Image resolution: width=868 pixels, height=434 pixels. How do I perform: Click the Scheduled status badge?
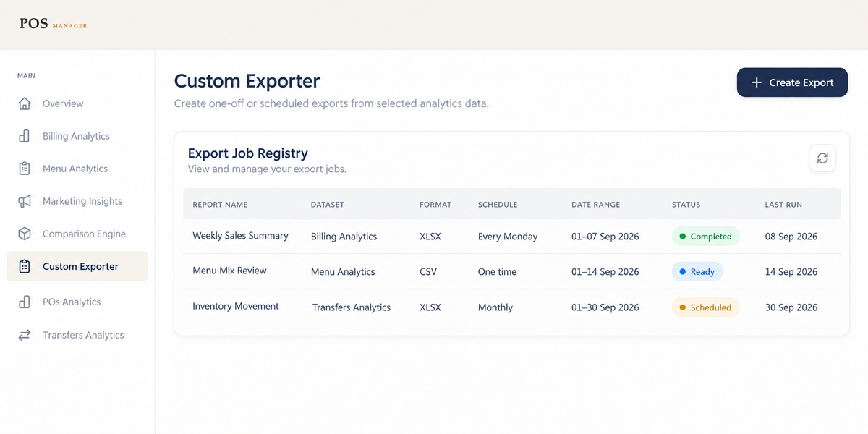click(706, 307)
